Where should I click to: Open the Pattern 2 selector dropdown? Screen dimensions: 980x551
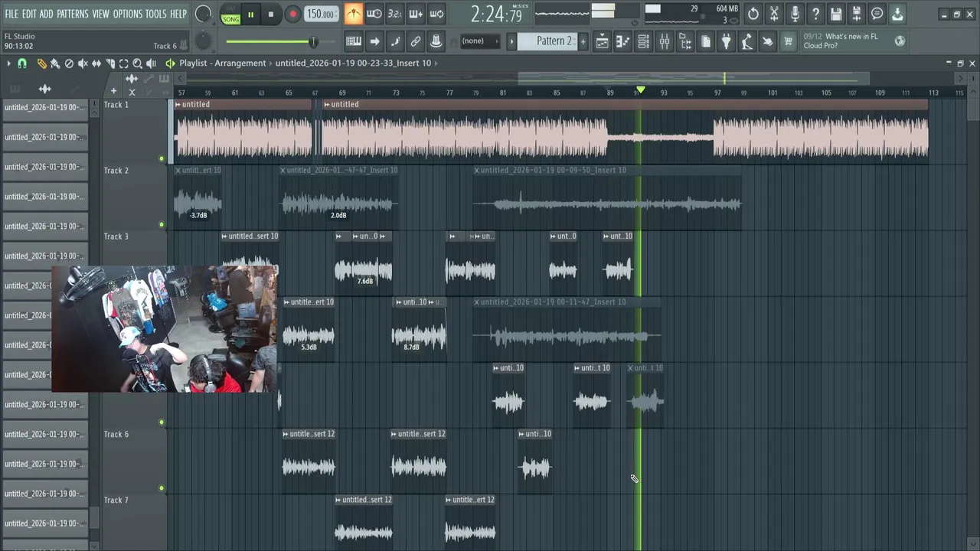point(547,41)
